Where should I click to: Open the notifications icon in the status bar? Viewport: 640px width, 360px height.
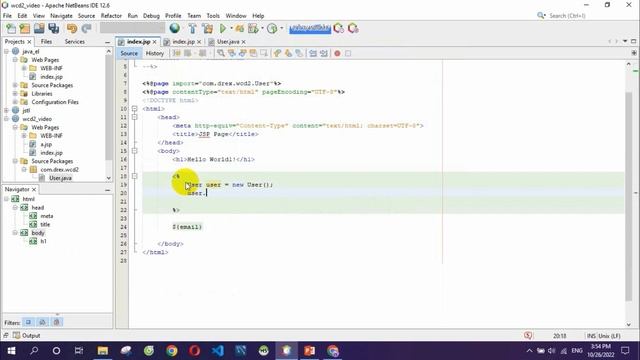pos(528,336)
